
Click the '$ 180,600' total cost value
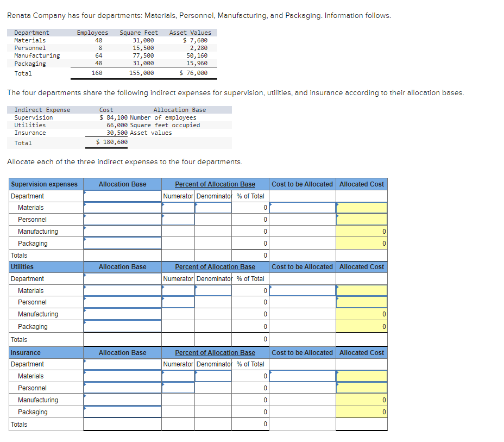coord(111,142)
